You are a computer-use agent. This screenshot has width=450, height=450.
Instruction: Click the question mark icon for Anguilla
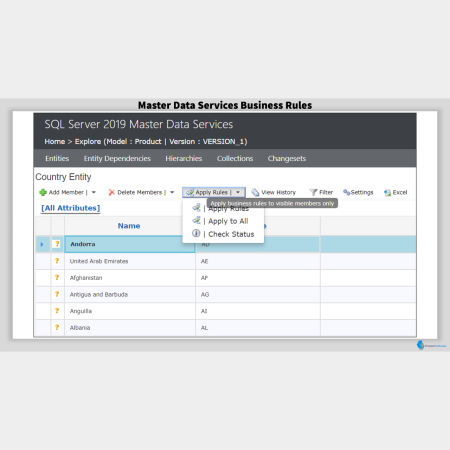point(57,311)
